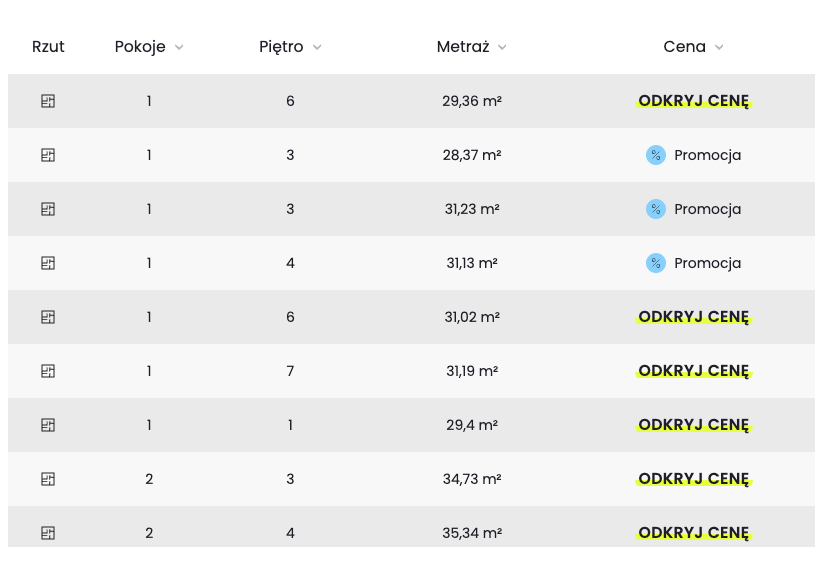
Task: Reveal price with ODKRYJ CENĘ for 34,73 m²
Action: pos(693,479)
